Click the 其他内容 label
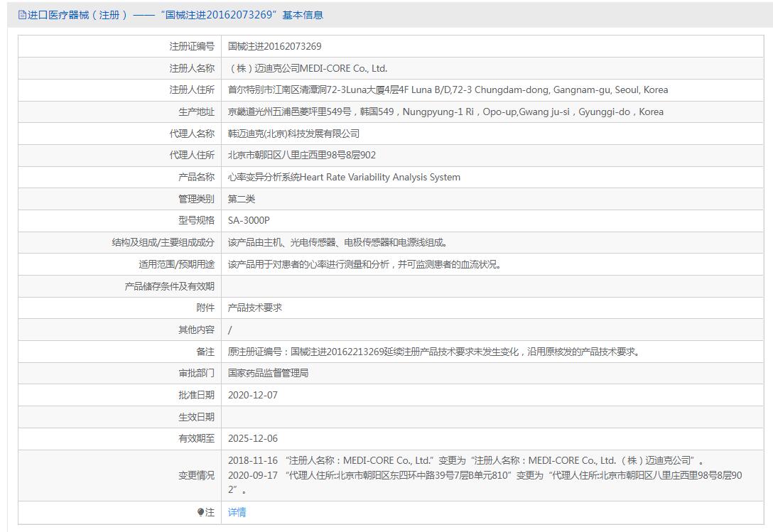 (196, 330)
